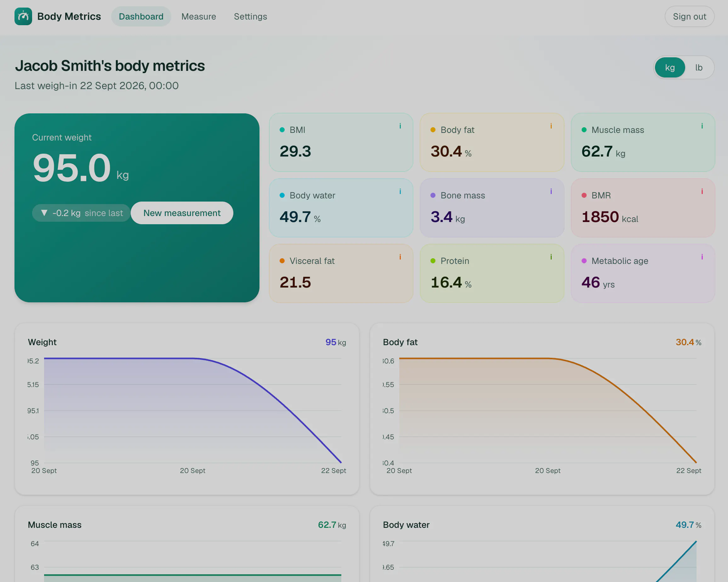The image size is (728, 582).
Task: Open the Bone mass info icon
Action: point(551,191)
